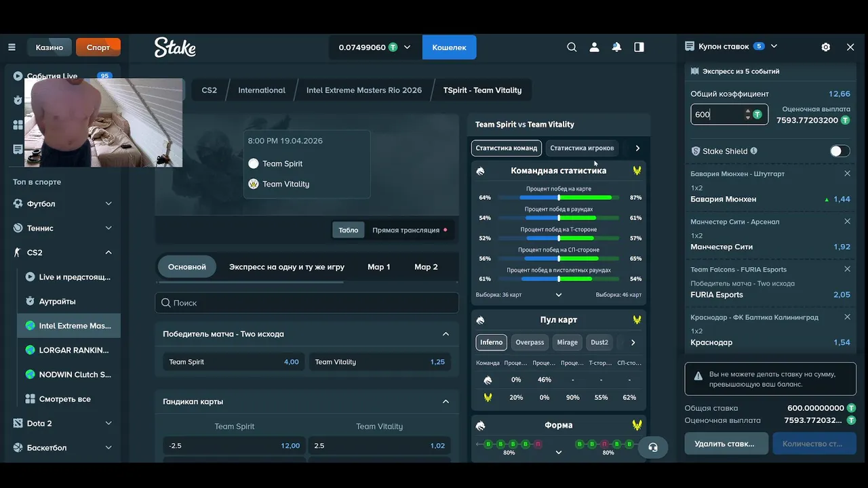This screenshot has width=868, height=488.
Task: Open the Кошелек wallet button
Action: click(x=449, y=47)
